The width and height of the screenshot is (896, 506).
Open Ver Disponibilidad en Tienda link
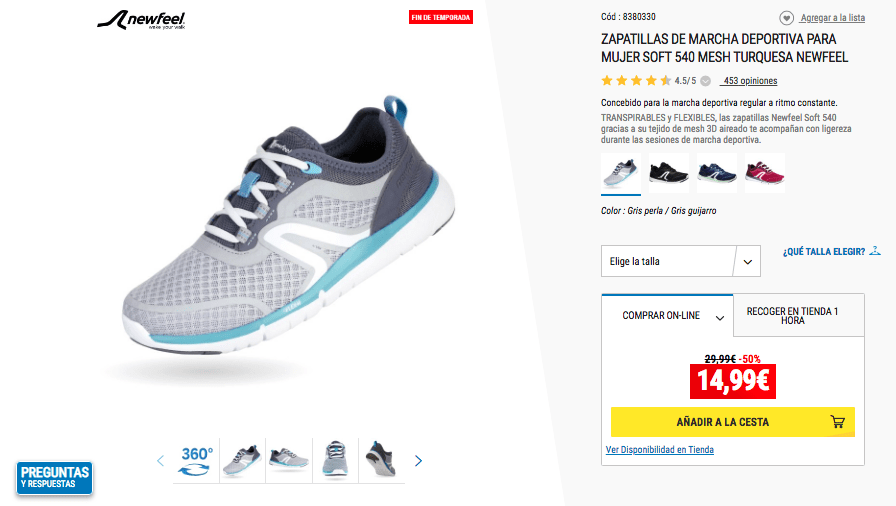659,450
